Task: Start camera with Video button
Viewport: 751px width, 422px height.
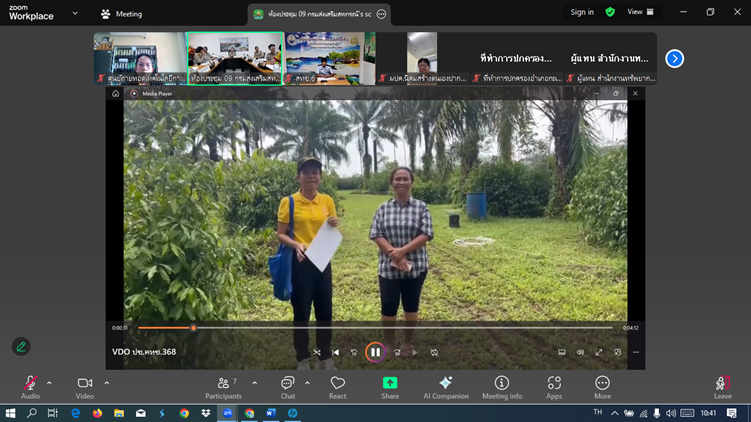Action: (x=85, y=388)
